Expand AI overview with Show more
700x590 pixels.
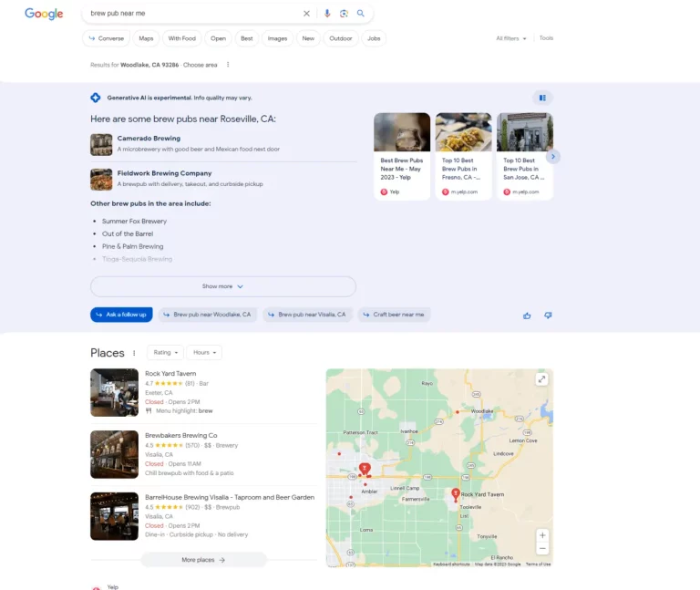[x=222, y=286]
